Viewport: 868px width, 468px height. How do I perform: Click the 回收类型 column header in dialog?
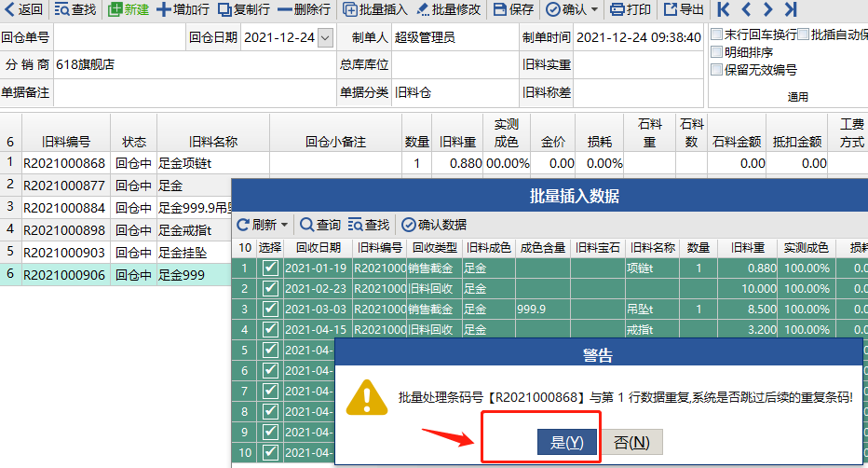pyautogui.click(x=435, y=248)
